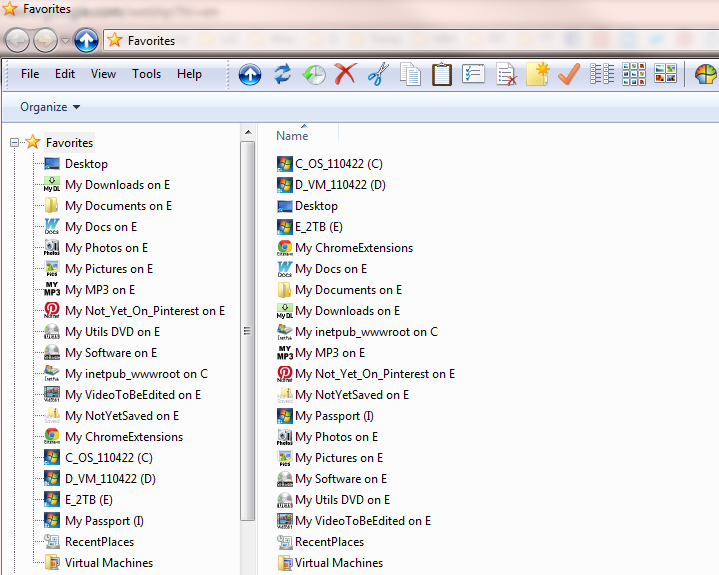Select My MP3 on E in tree
The image size is (719, 575).
pos(100,290)
